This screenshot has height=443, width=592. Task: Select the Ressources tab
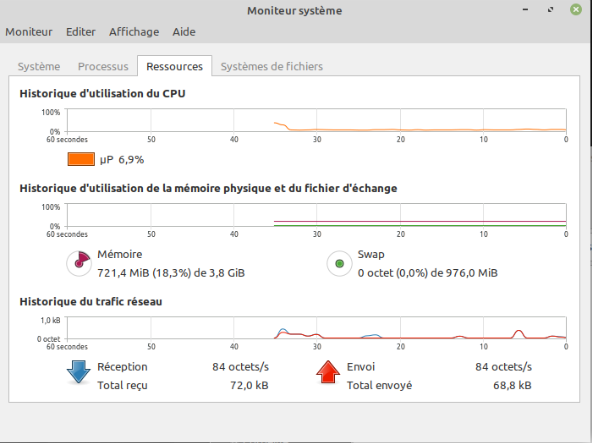point(174,66)
